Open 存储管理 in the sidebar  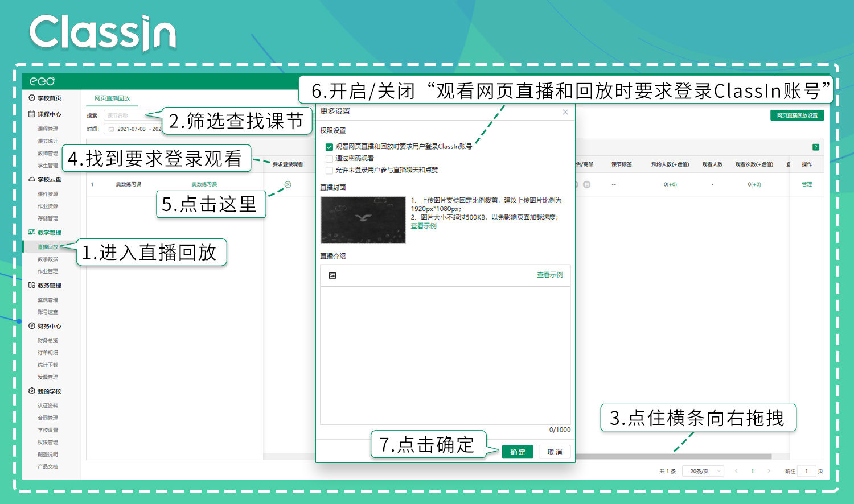48,218
